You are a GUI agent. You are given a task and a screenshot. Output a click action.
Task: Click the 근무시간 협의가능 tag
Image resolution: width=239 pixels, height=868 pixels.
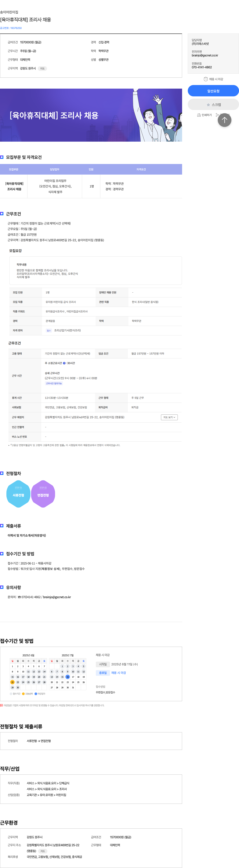pyautogui.click(x=54, y=383)
